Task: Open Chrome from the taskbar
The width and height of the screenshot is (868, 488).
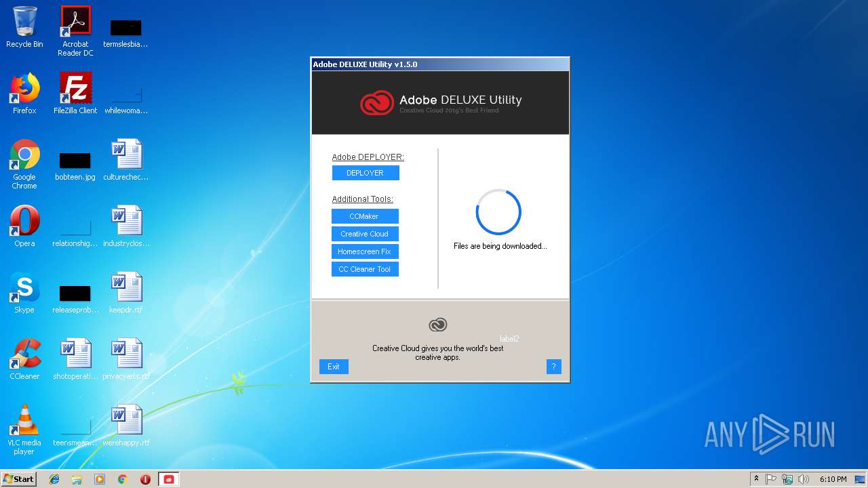Action: coord(123,479)
